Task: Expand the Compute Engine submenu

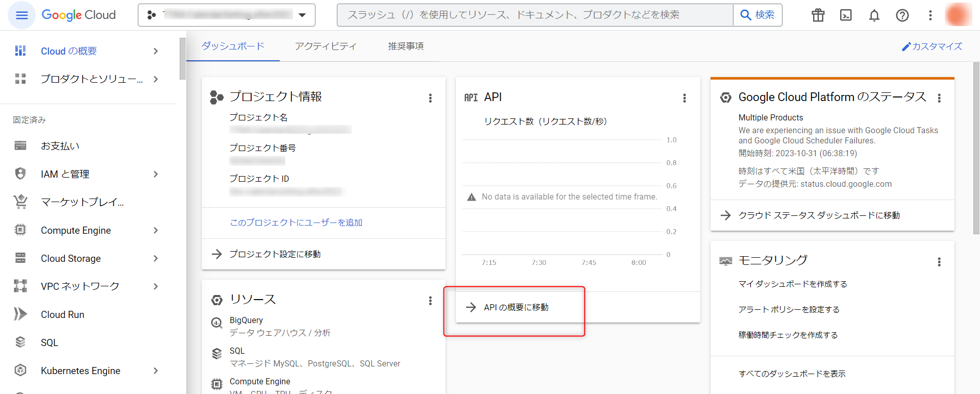Action: (x=156, y=230)
